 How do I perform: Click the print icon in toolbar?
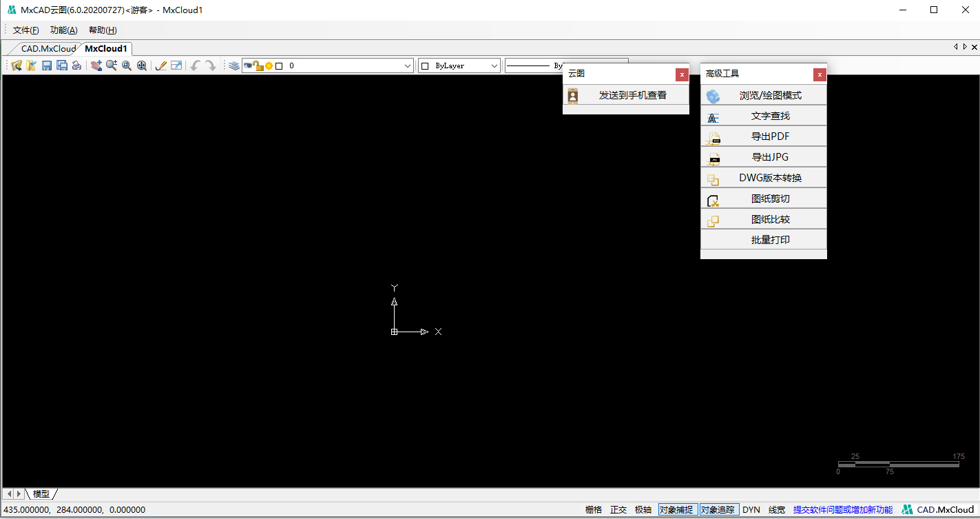(76, 65)
